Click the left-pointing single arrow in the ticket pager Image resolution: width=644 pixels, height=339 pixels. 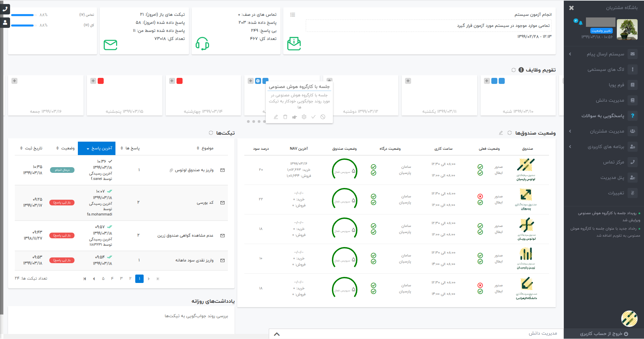pos(94,279)
